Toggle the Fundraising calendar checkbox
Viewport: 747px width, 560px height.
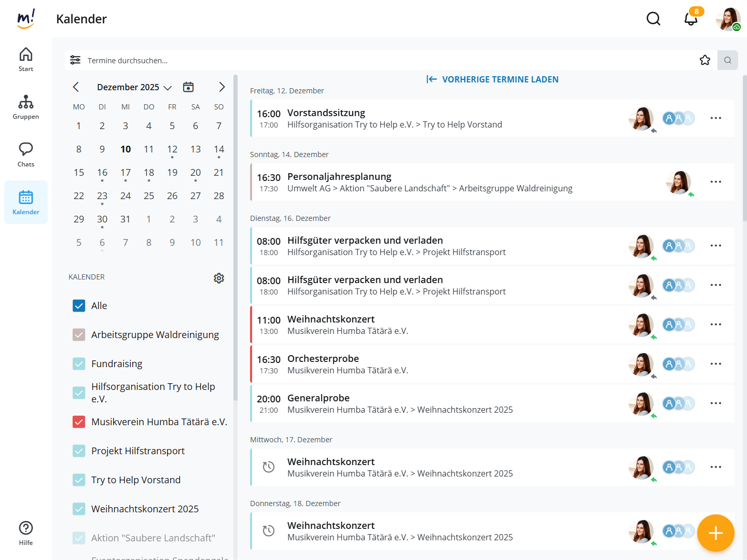click(x=79, y=364)
